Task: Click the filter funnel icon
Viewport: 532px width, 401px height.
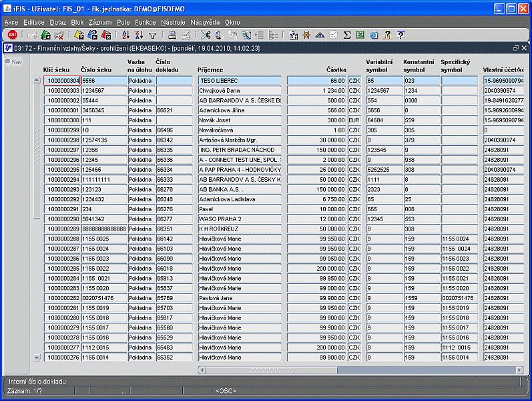Action: click(152, 35)
